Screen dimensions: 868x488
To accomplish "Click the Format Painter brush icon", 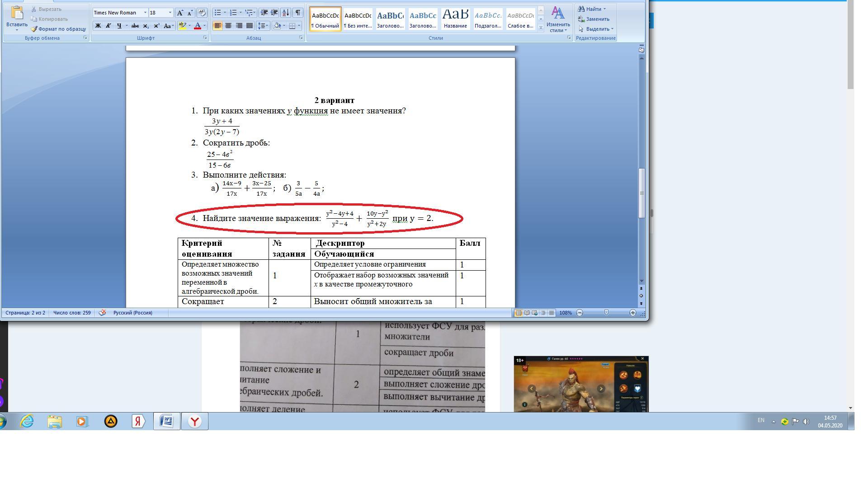I will [x=34, y=29].
